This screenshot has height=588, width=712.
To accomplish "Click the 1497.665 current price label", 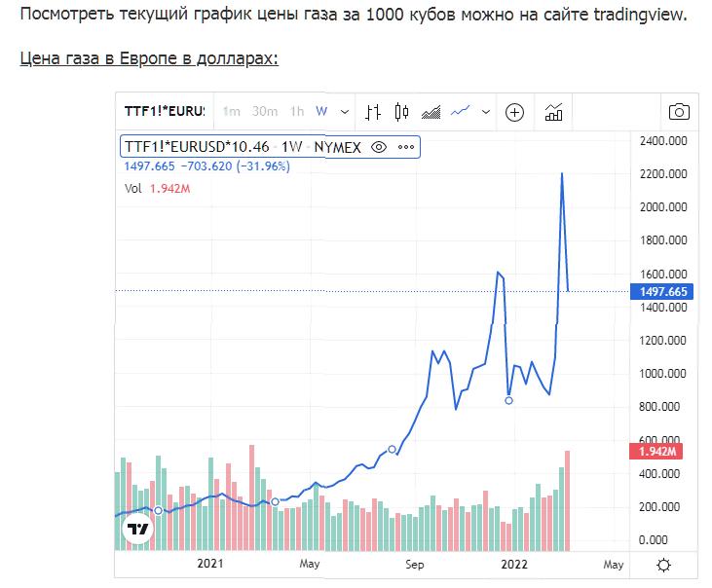I will click(x=661, y=291).
